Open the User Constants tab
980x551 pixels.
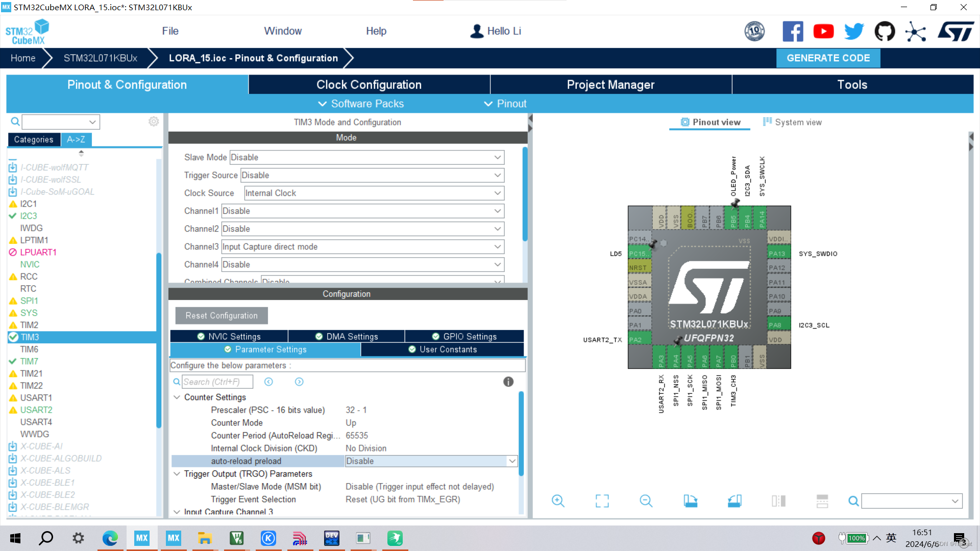(443, 349)
